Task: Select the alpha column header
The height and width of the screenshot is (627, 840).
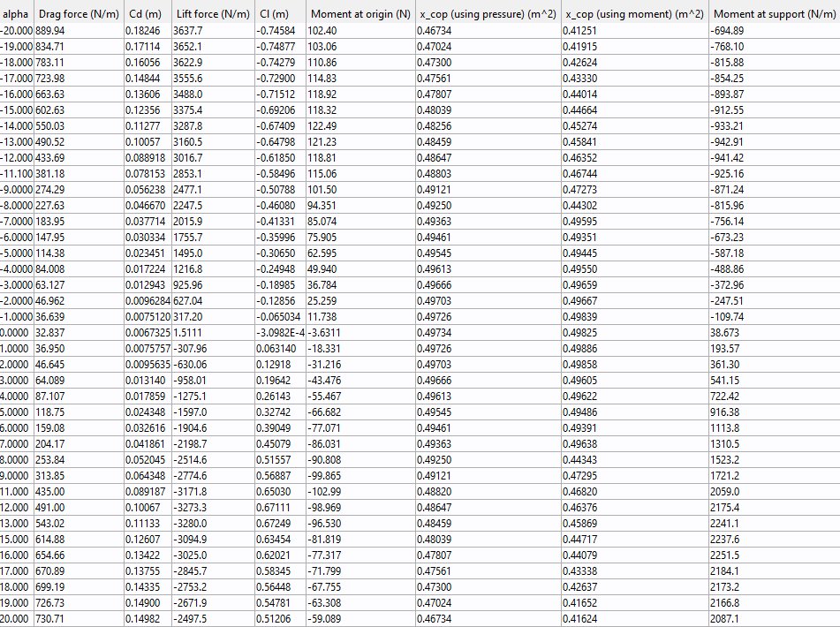Action: (x=16, y=14)
